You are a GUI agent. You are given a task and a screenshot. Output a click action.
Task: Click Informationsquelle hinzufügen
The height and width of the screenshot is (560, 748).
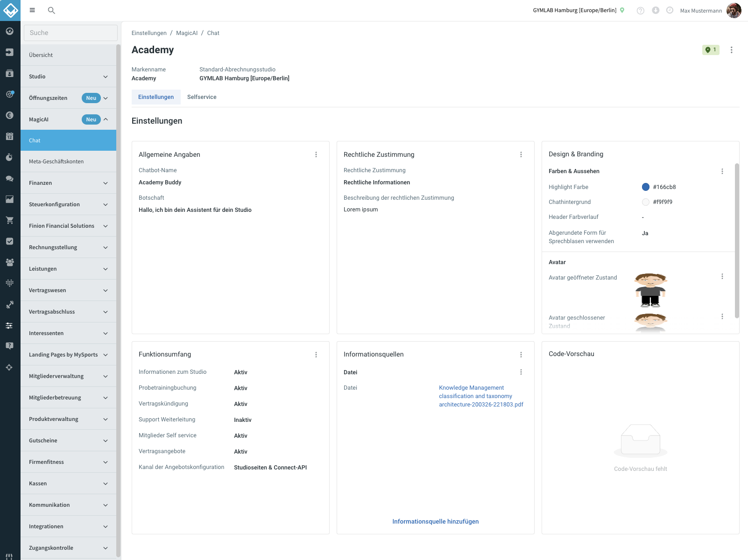click(436, 522)
